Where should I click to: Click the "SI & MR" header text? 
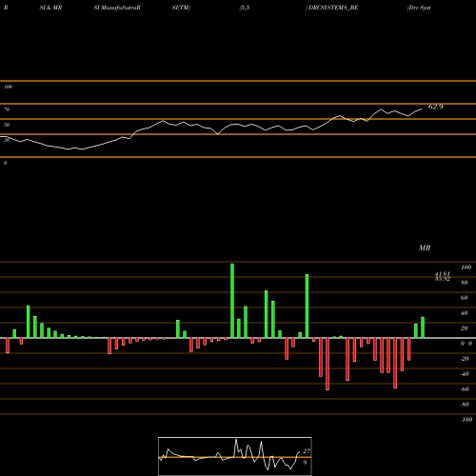50,8
